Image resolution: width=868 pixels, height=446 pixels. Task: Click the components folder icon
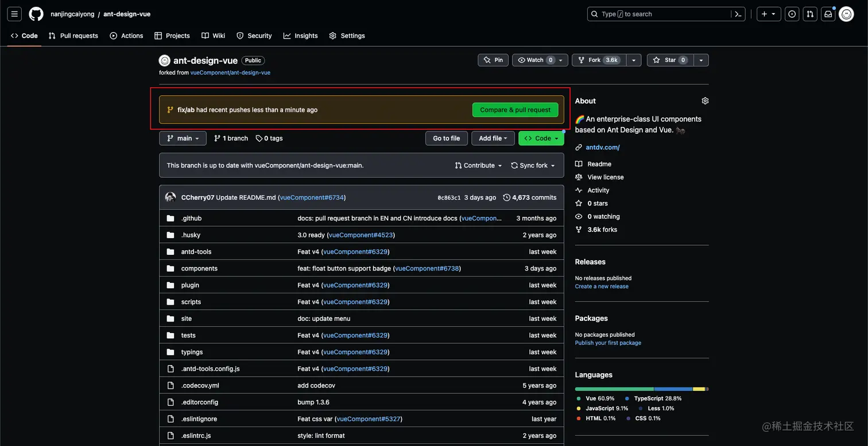point(170,268)
